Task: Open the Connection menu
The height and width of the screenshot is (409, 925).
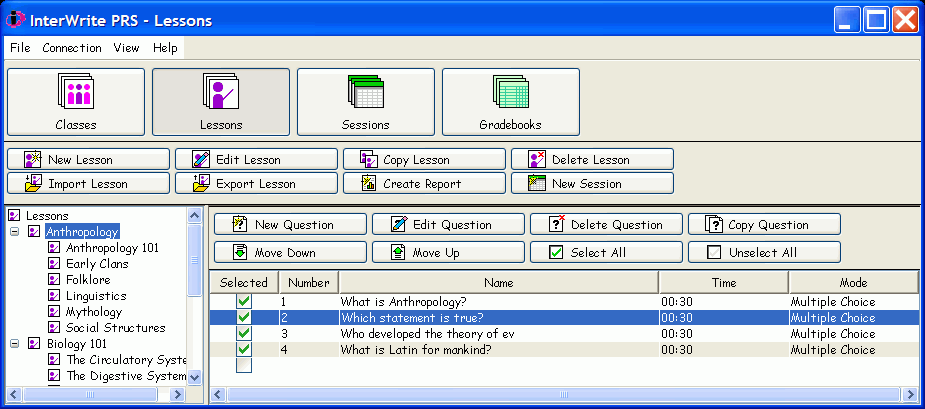Action: click(x=72, y=48)
